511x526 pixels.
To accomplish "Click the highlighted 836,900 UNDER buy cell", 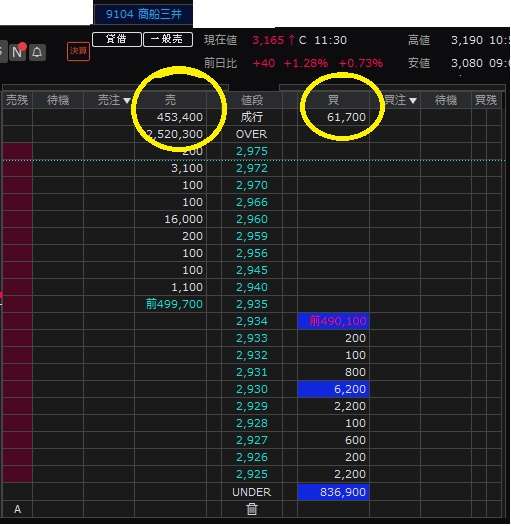I will tap(333, 492).
